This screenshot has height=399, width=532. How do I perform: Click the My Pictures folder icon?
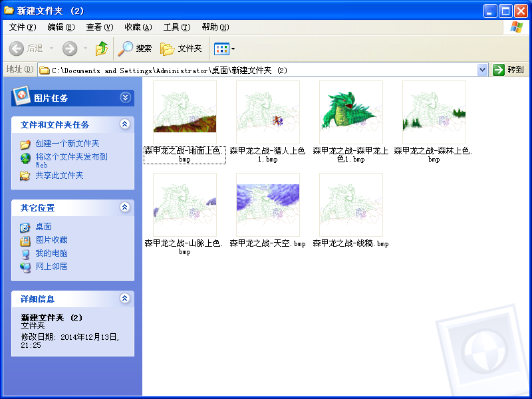coord(25,241)
